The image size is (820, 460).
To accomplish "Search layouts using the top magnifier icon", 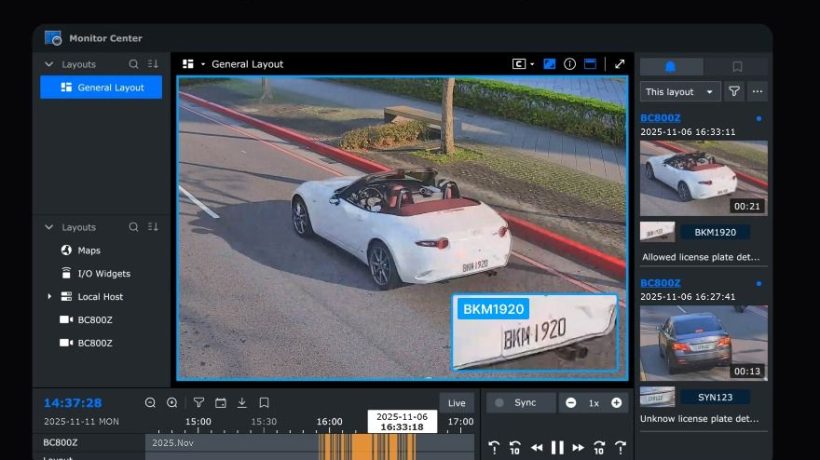I will click(134, 64).
